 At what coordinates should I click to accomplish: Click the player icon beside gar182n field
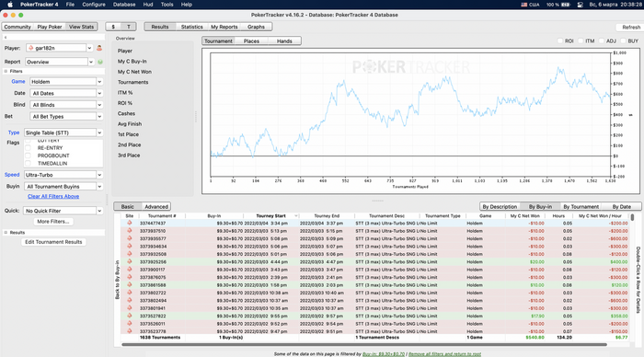pyautogui.click(x=99, y=48)
